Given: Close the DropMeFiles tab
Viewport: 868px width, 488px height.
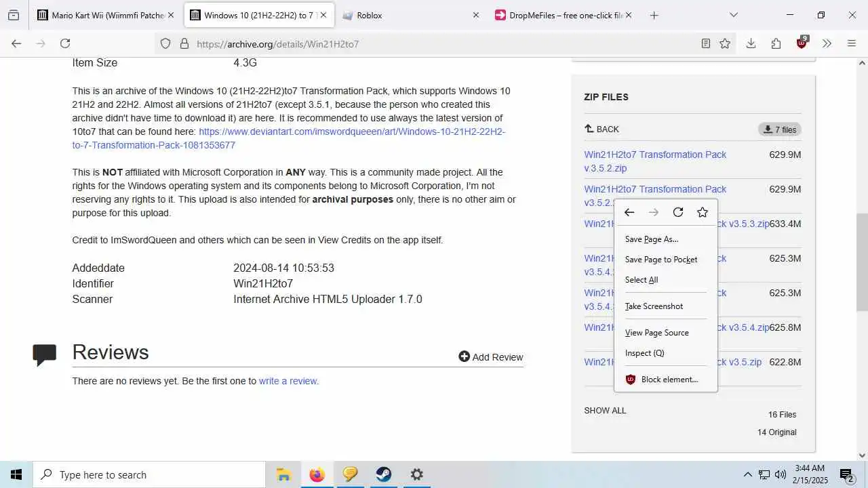Looking at the screenshot, I should point(628,15).
